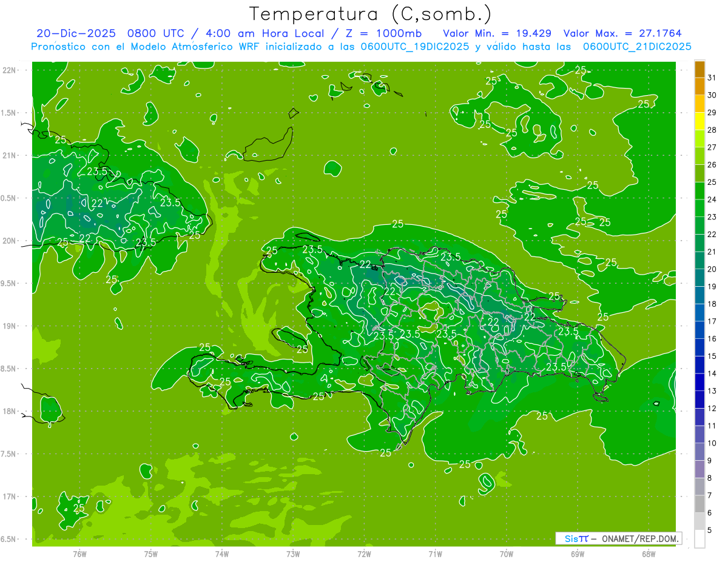The width and height of the screenshot is (728, 562).
Task: Click the colorbar label '28'
Action: coord(712,130)
